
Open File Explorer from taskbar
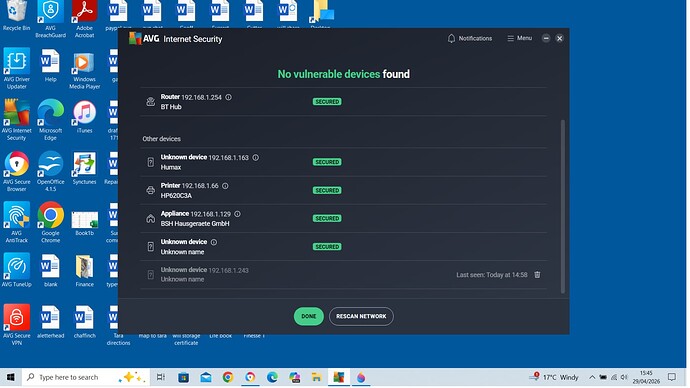tap(316, 377)
